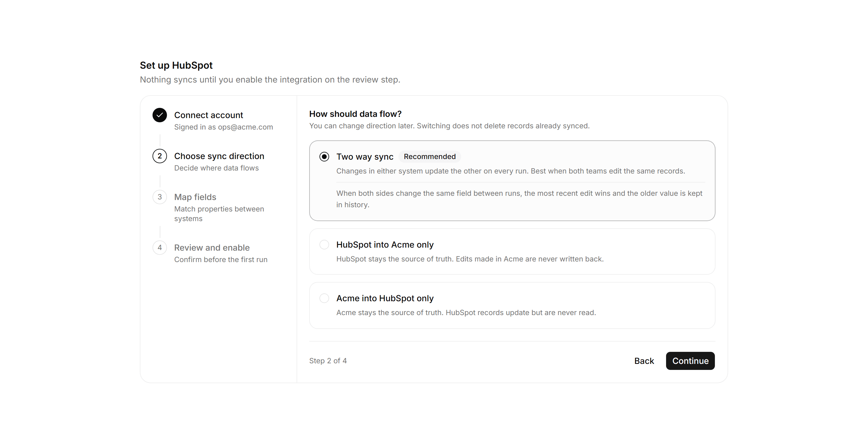
Task: Click the Two way sync title
Action: pyautogui.click(x=365, y=157)
